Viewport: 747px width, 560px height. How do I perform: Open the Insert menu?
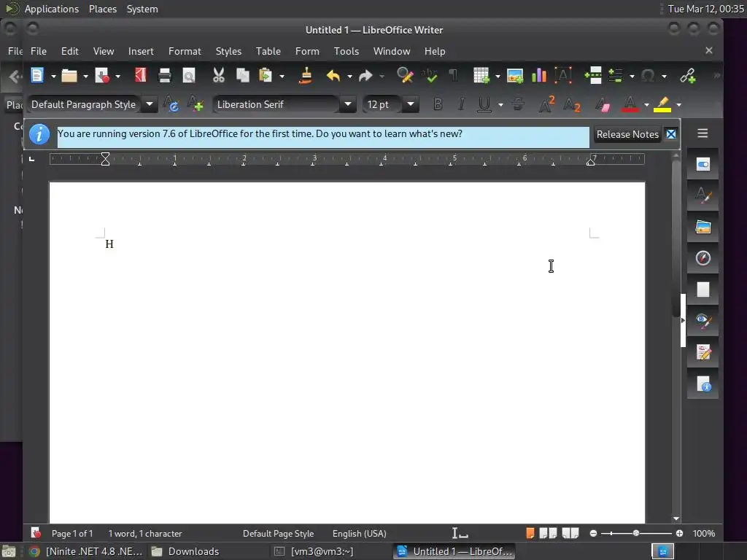pyautogui.click(x=141, y=51)
